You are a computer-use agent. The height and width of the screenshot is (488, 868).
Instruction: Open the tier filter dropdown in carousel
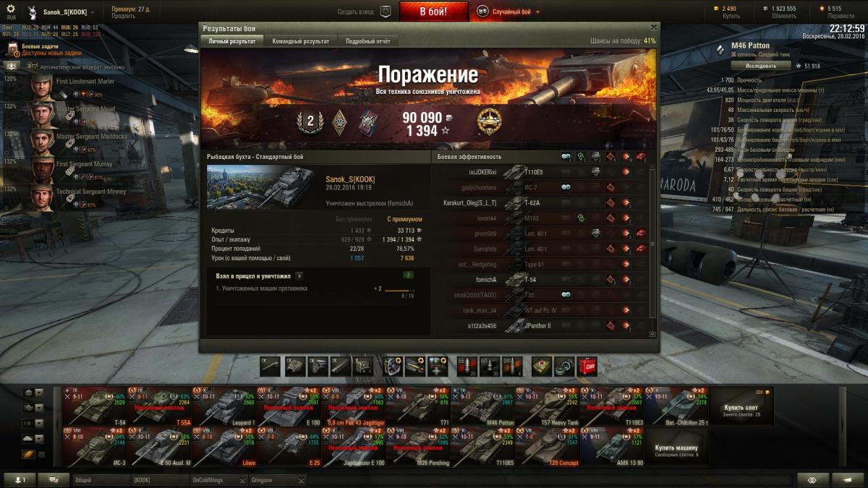[x=33, y=423]
